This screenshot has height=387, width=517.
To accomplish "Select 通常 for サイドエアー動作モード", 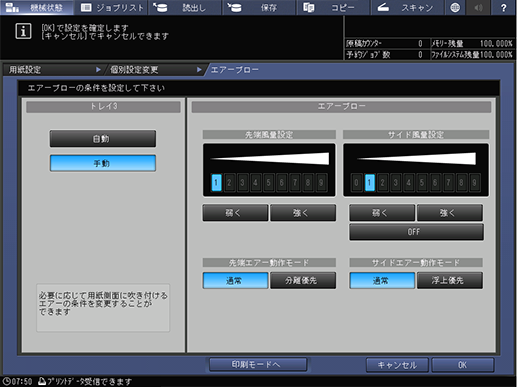I will click(x=382, y=280).
